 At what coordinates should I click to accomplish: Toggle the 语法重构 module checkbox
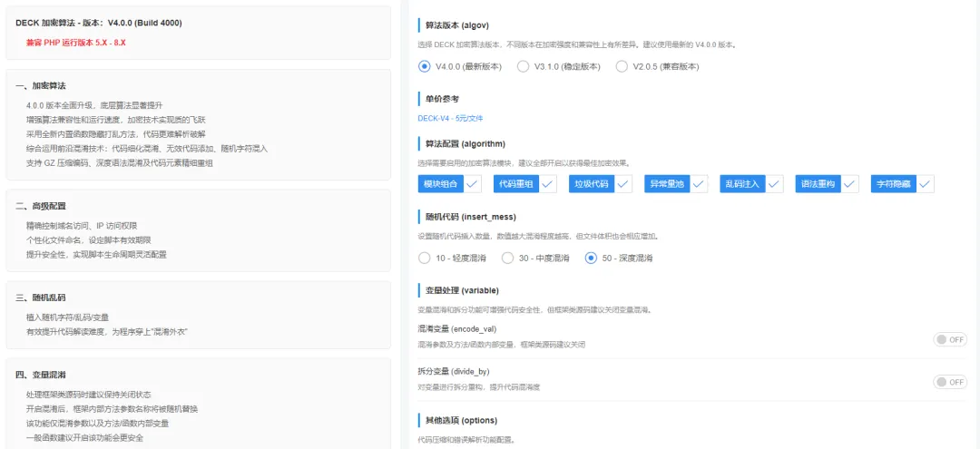tap(827, 183)
